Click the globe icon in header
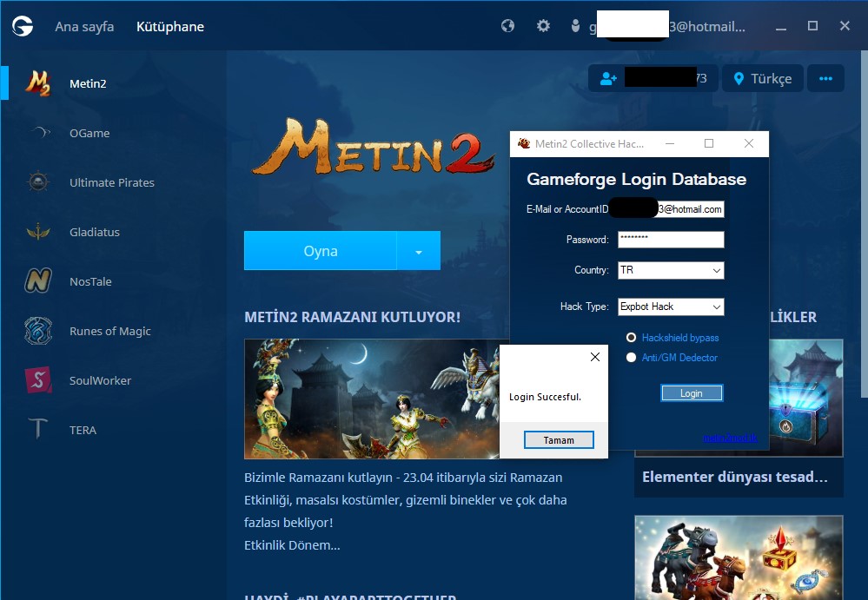The width and height of the screenshot is (868, 600). click(x=507, y=26)
